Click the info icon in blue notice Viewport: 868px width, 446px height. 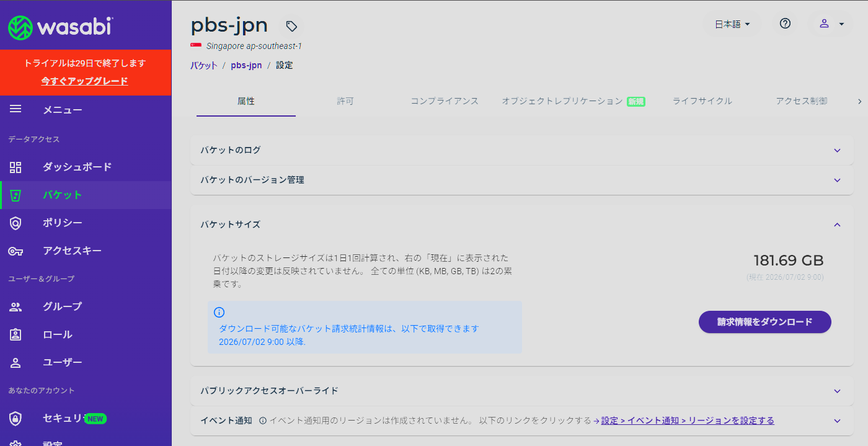pyautogui.click(x=219, y=313)
